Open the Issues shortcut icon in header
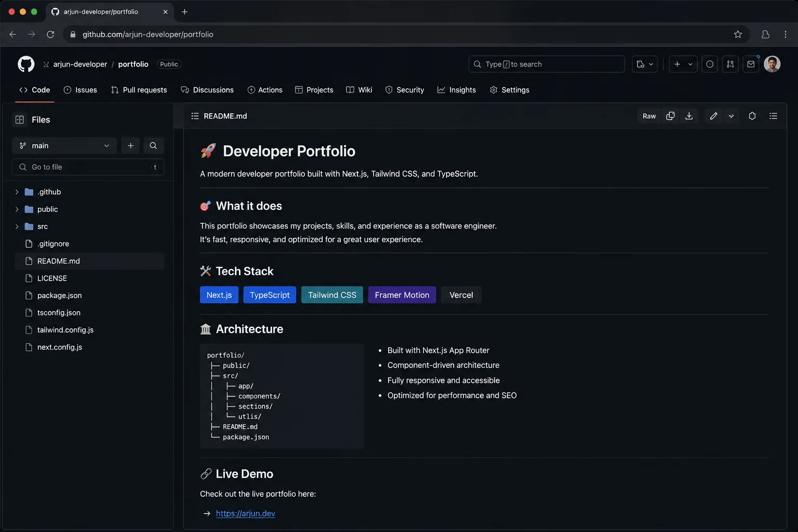The height and width of the screenshot is (532, 798). tap(710, 64)
